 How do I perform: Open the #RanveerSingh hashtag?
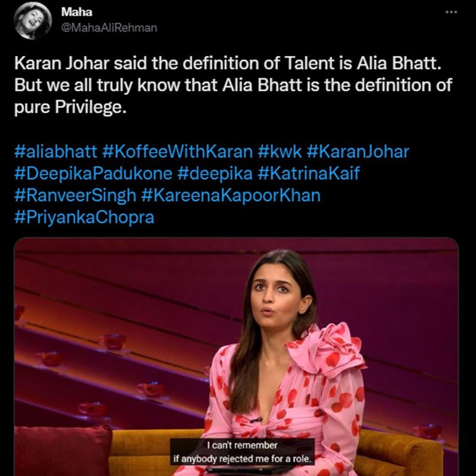pos(75,195)
